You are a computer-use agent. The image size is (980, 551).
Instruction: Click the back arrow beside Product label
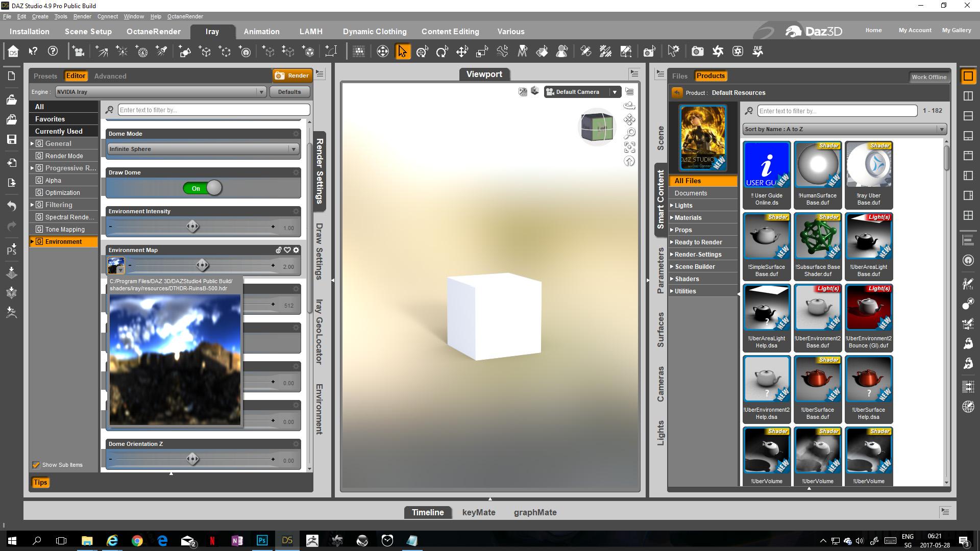677,93
